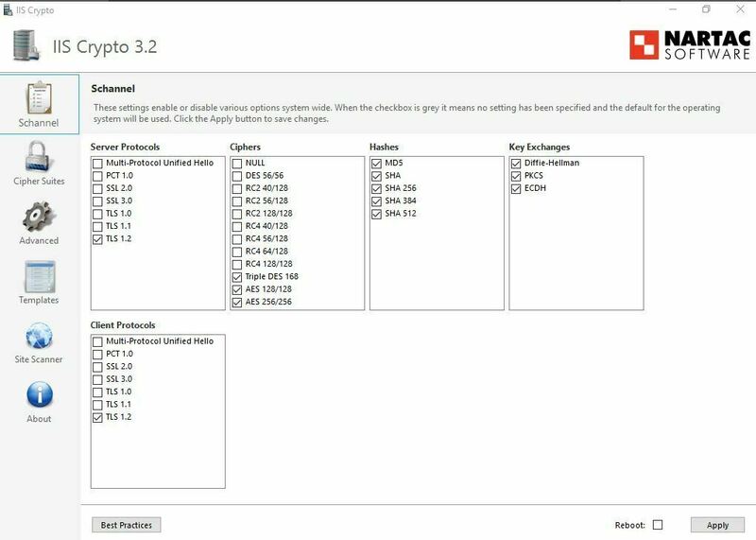Toggle the SHA 384 hash checkbox
Image resolution: width=756 pixels, height=540 pixels.
376,200
